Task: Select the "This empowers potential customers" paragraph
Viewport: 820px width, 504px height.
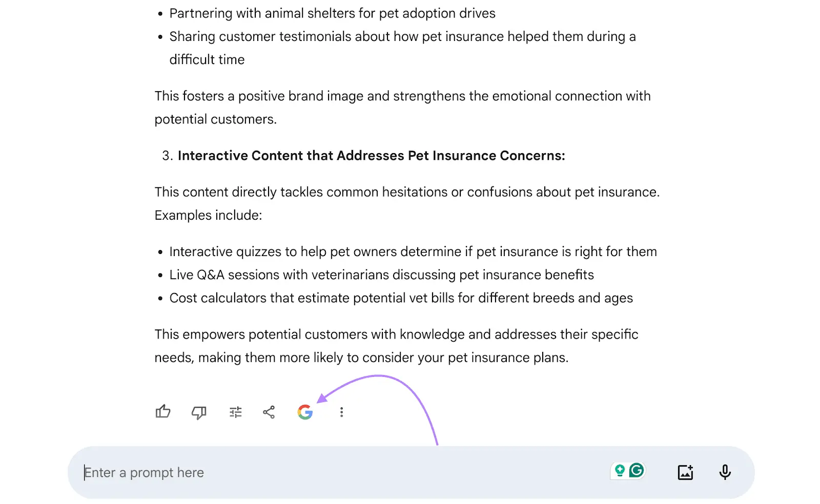Action: 397,346
